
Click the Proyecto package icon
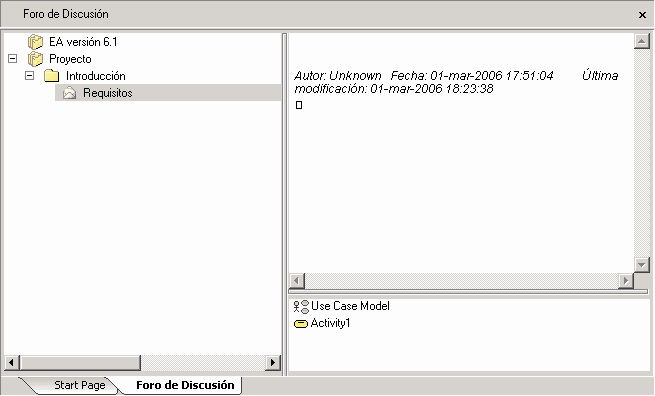coord(35,59)
